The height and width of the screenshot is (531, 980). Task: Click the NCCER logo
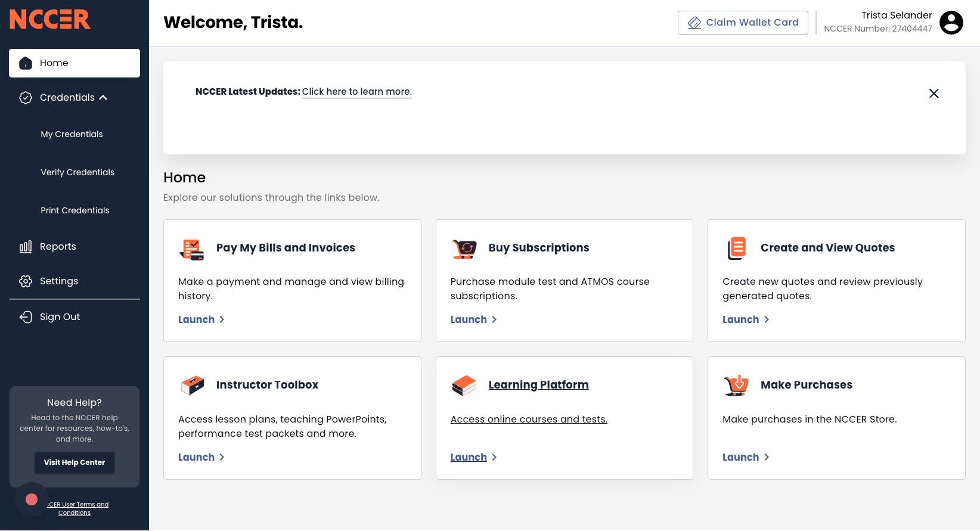coord(50,19)
